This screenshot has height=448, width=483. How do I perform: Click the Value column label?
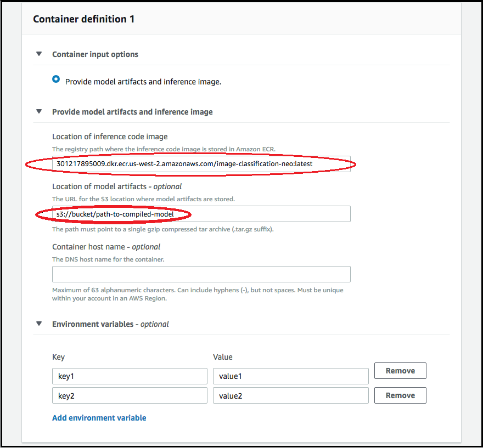click(x=222, y=357)
